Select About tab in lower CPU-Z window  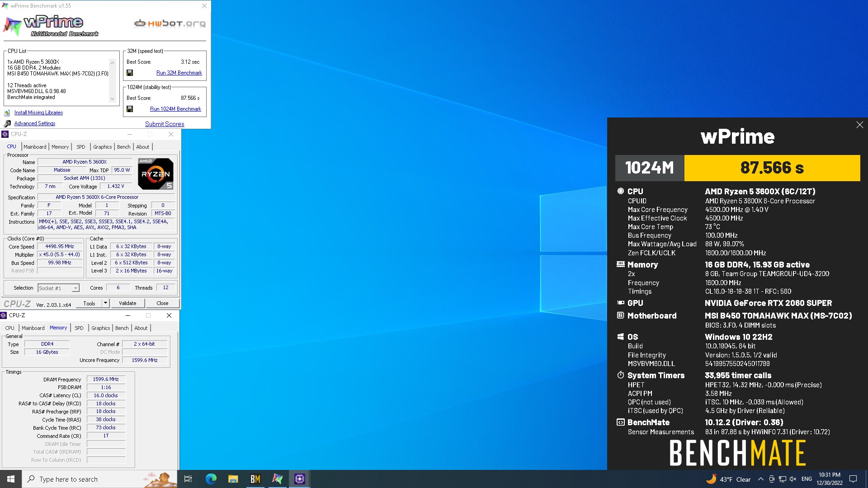(141, 328)
